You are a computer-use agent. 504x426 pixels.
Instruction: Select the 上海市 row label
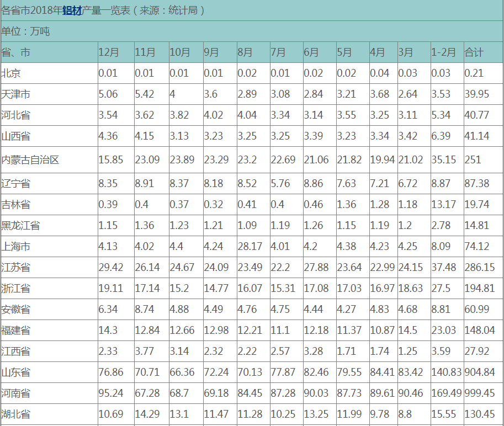(x=16, y=247)
